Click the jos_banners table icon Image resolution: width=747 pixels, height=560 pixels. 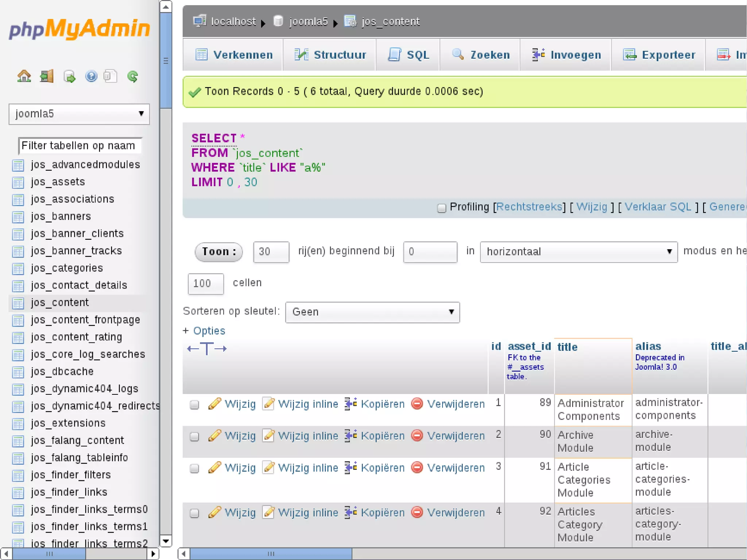point(18,217)
